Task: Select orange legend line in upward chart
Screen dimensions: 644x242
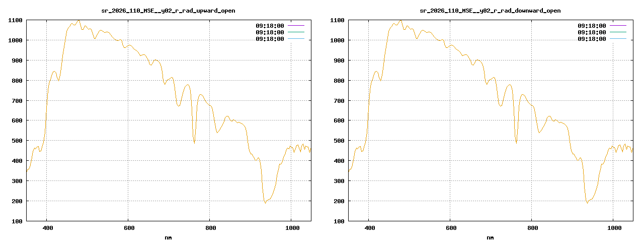Action: (x=296, y=32)
